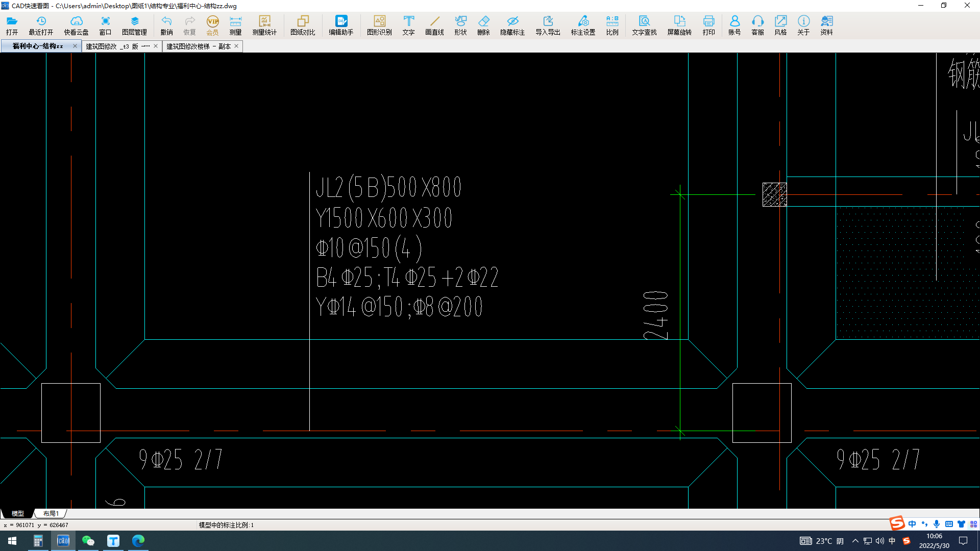Open the 风格 style settings

[780, 26]
